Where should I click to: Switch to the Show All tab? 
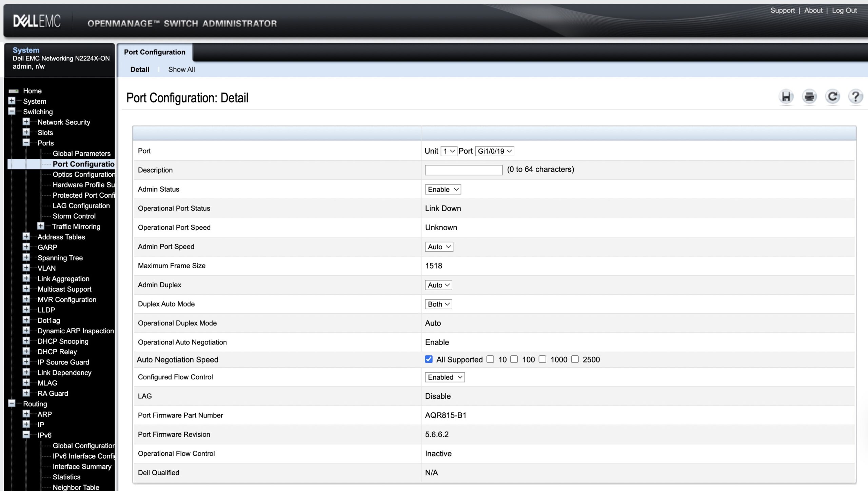click(x=181, y=70)
